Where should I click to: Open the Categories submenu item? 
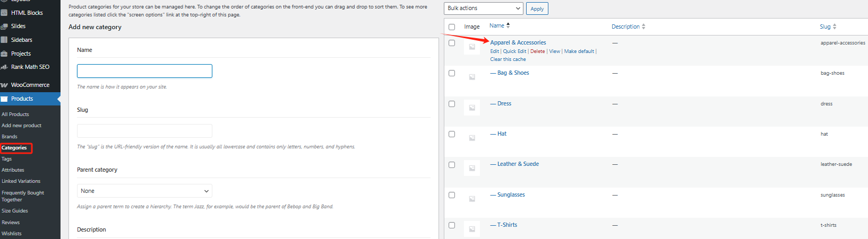click(14, 148)
